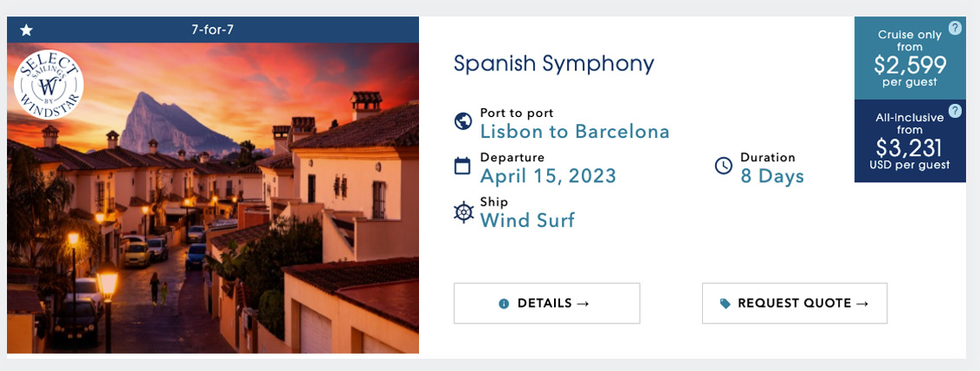Click the globe icon beside Port to port
The image size is (980, 371).
(x=463, y=121)
